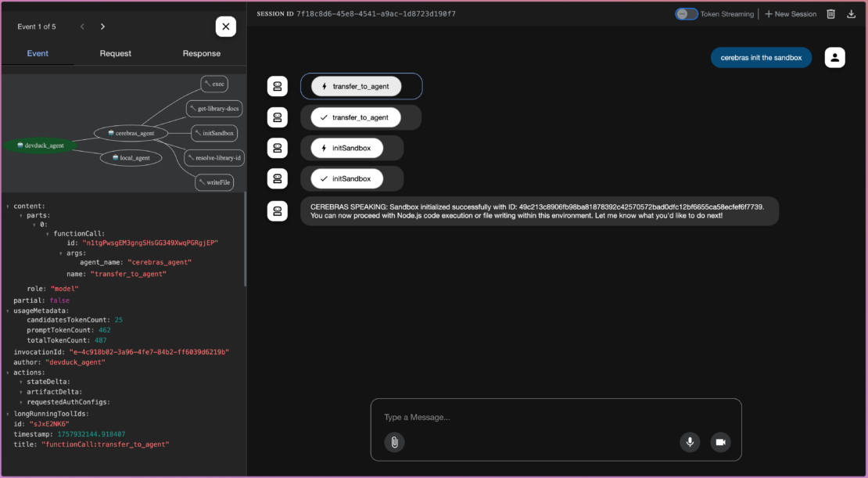Click the Type a Message input field

tap(469, 417)
